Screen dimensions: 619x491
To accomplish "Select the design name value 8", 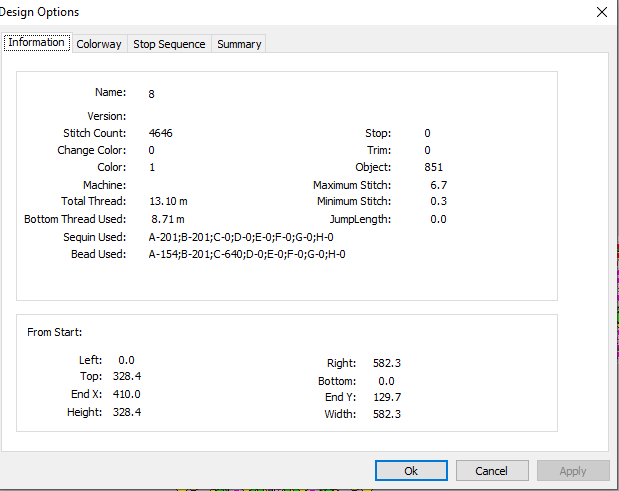I will tap(152, 94).
